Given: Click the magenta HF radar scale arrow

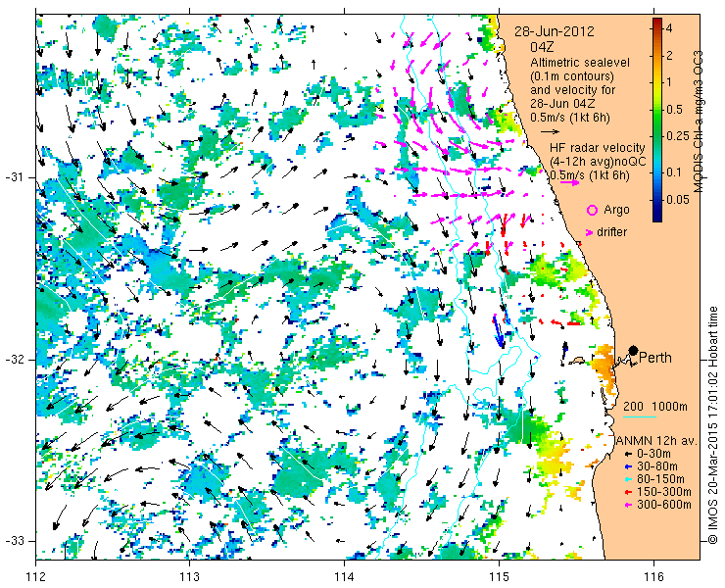Looking at the screenshot, I should [569, 182].
